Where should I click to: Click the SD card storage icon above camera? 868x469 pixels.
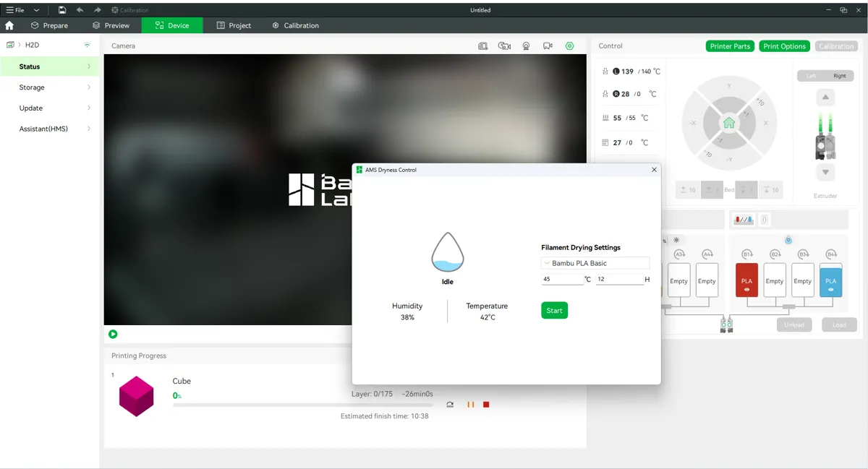point(483,46)
